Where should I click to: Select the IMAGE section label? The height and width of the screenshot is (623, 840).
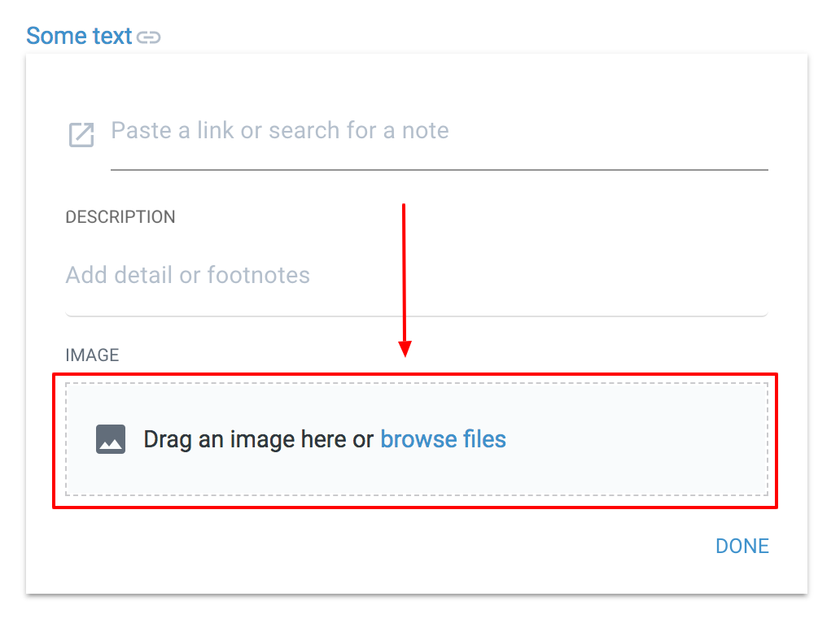(92, 355)
